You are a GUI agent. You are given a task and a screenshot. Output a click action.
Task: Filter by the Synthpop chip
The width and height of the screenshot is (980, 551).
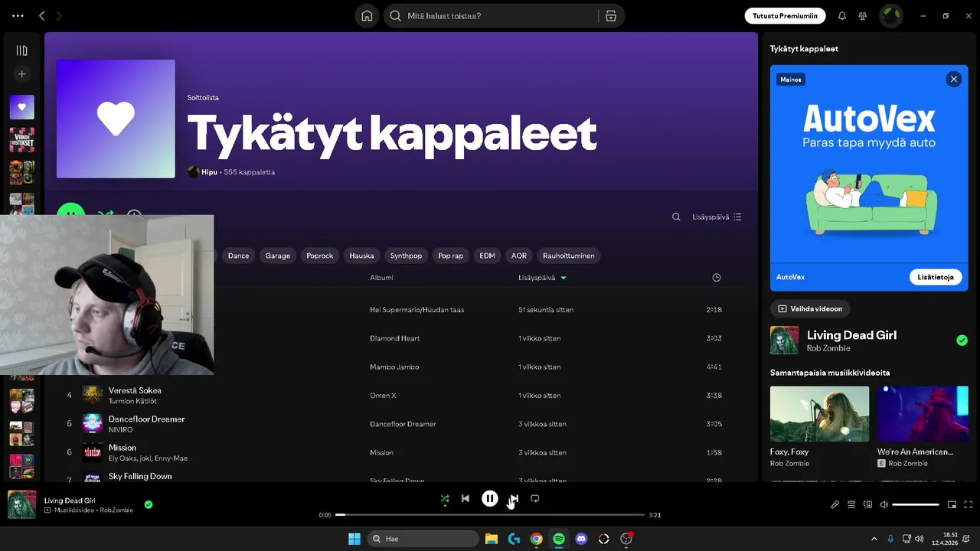(406, 256)
